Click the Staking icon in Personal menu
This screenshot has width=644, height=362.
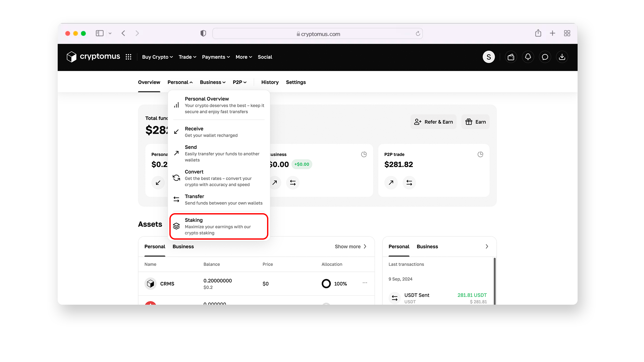[176, 226]
